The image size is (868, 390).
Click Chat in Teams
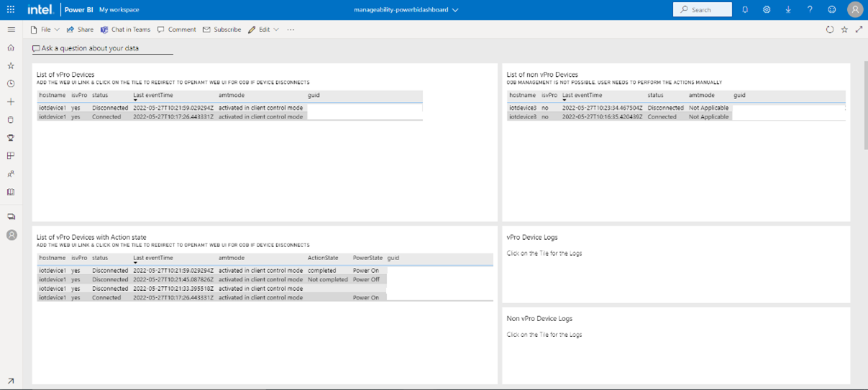125,29
